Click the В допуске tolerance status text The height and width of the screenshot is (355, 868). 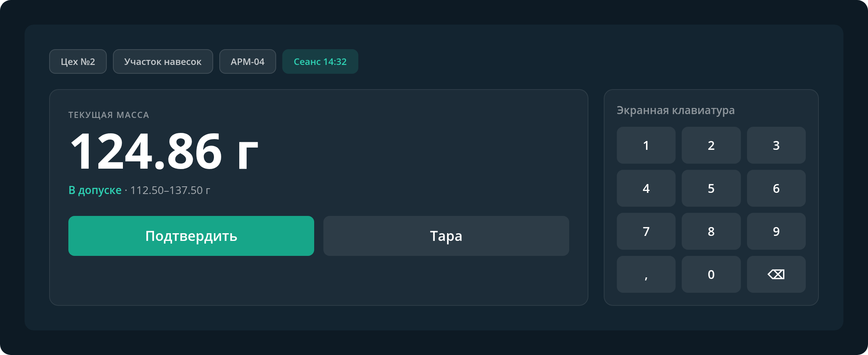(95, 190)
